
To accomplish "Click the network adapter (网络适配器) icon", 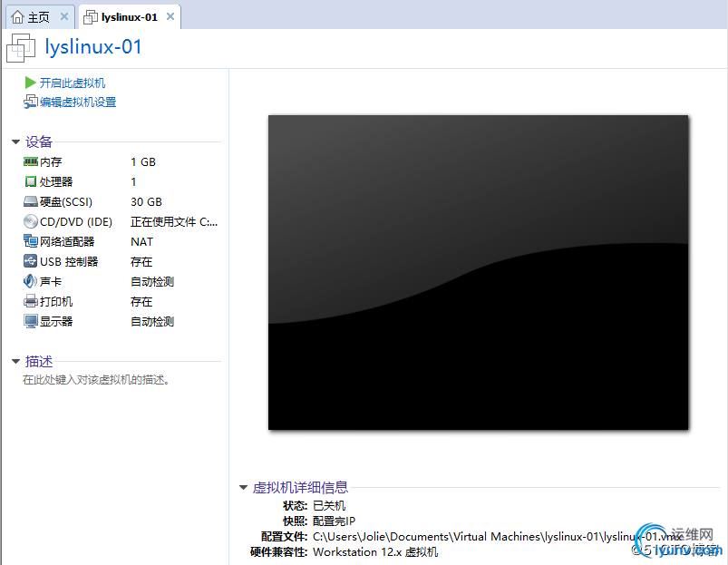I will pos(31,241).
